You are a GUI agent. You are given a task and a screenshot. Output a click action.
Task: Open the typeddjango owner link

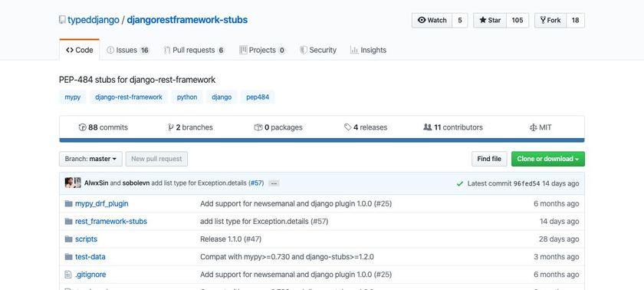tap(94, 20)
